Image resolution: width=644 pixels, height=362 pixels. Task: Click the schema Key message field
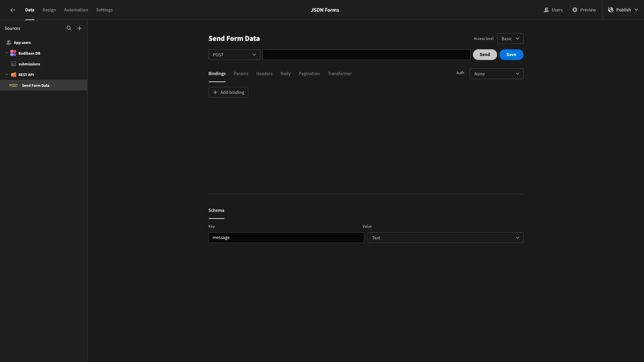coord(286,238)
